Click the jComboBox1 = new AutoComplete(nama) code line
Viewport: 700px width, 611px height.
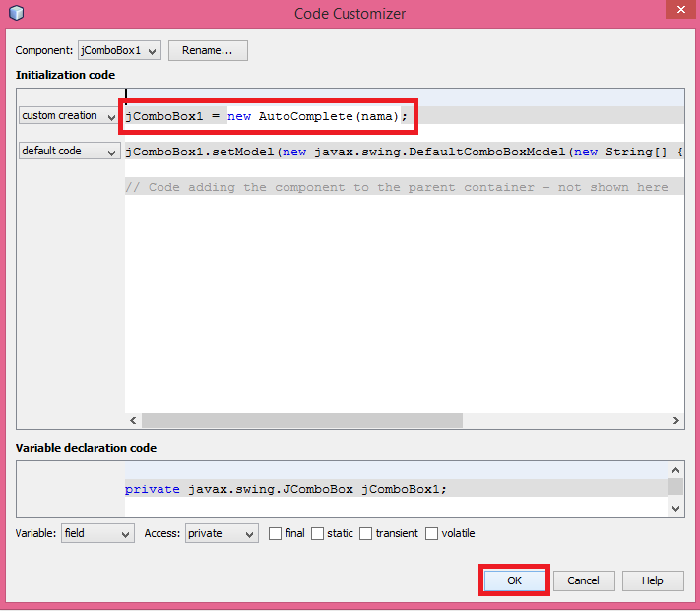(x=266, y=116)
